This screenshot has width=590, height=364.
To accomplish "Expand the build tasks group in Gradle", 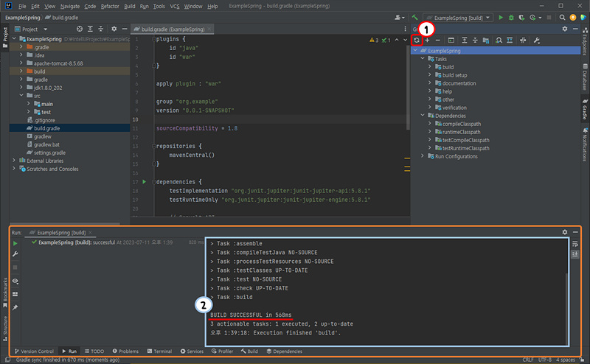I will click(430, 67).
